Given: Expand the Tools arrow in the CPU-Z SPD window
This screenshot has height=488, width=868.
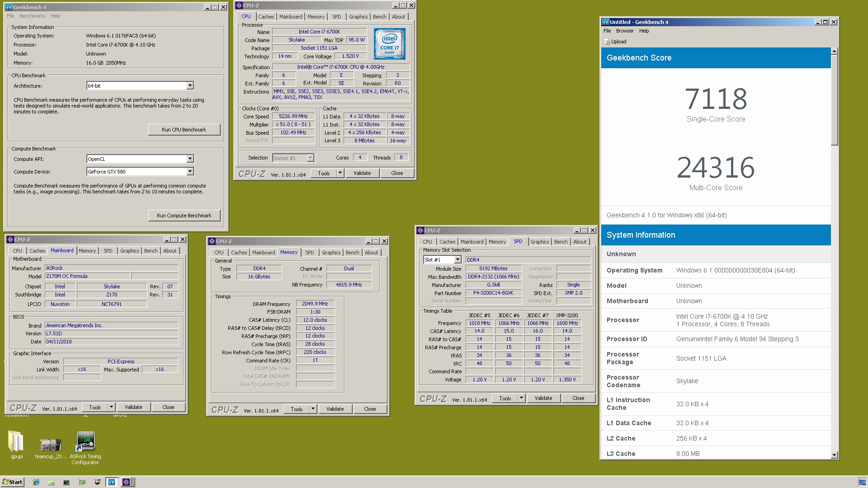Looking at the screenshot, I should (521, 398).
